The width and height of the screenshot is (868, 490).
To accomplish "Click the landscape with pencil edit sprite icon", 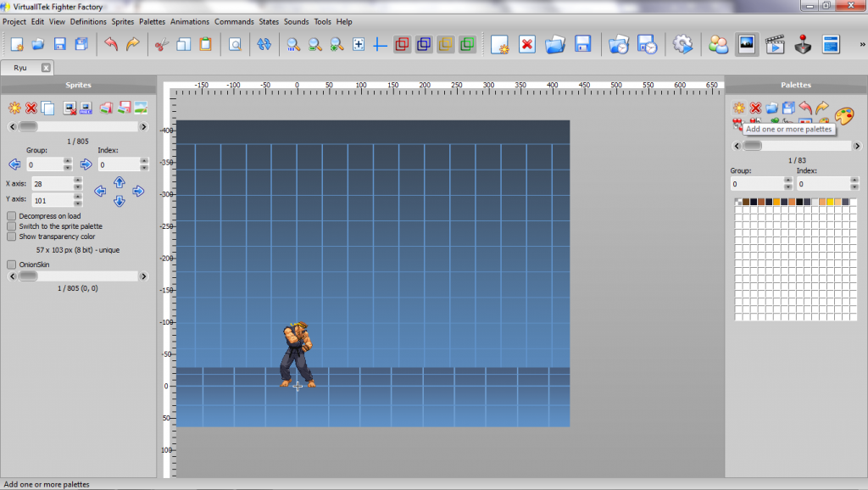I will (x=141, y=108).
